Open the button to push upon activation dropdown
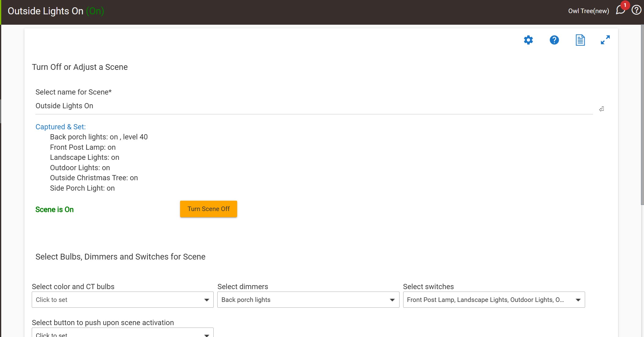The width and height of the screenshot is (644, 337). tap(122, 333)
